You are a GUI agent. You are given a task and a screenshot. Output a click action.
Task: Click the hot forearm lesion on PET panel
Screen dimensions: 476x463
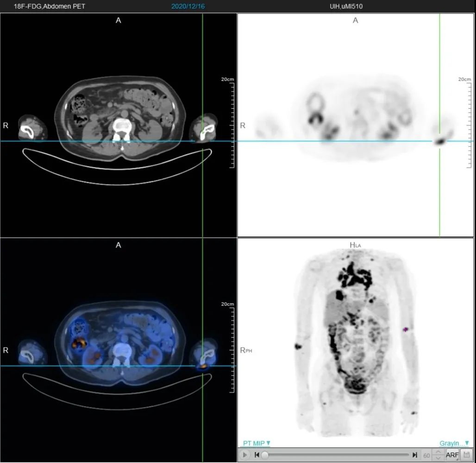click(440, 141)
